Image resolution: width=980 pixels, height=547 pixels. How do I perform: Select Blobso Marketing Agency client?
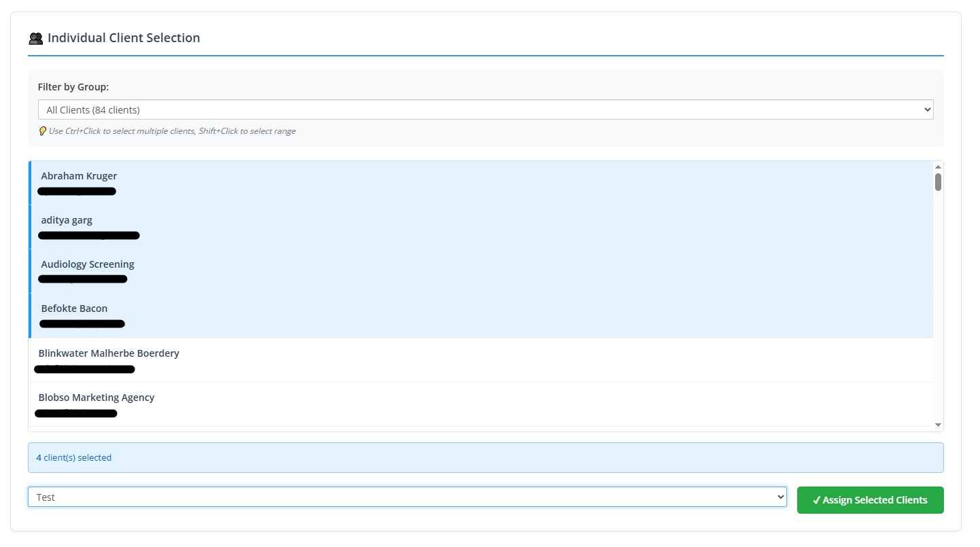[x=97, y=398]
